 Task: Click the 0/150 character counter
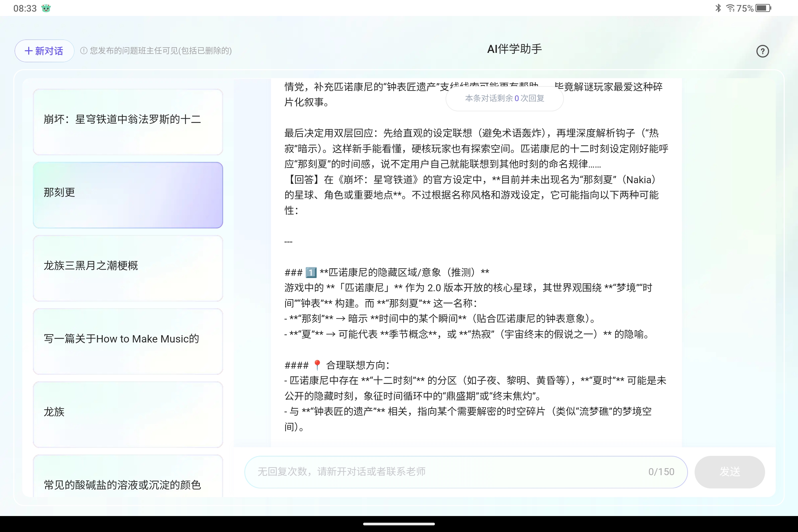click(661, 472)
